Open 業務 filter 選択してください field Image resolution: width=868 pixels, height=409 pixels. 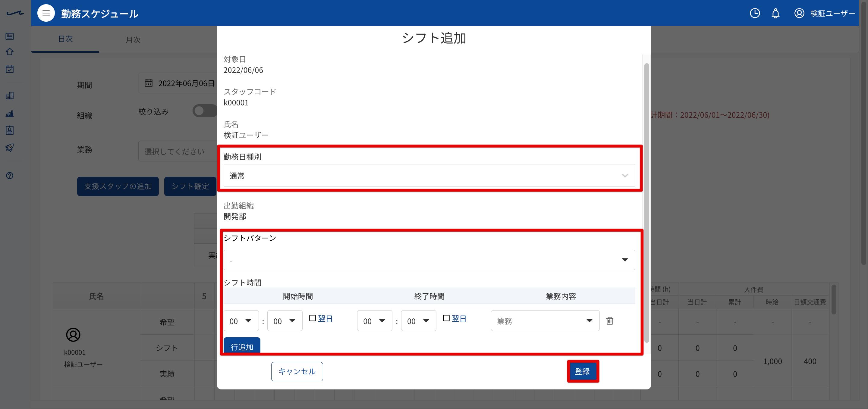[178, 151]
